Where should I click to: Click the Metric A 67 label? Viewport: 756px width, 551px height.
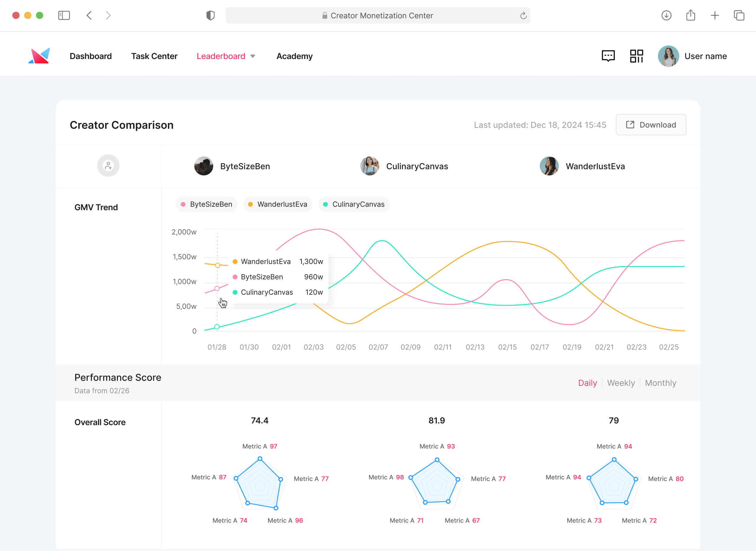[462, 520]
